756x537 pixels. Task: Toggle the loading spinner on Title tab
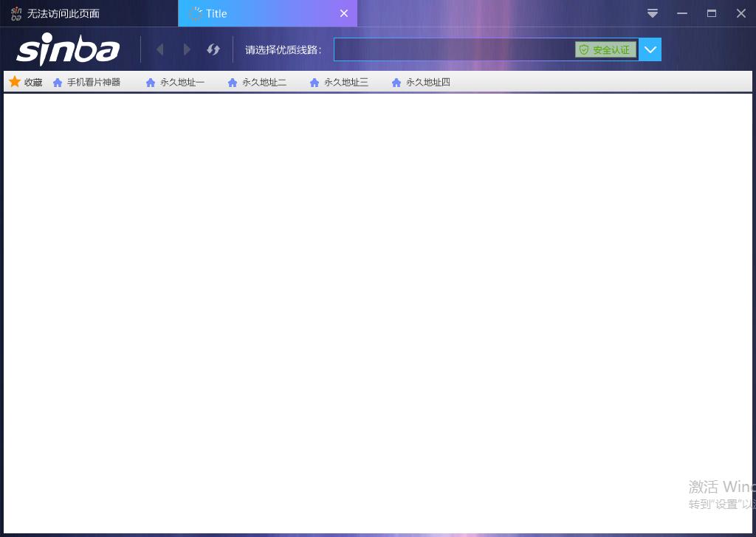coord(196,13)
